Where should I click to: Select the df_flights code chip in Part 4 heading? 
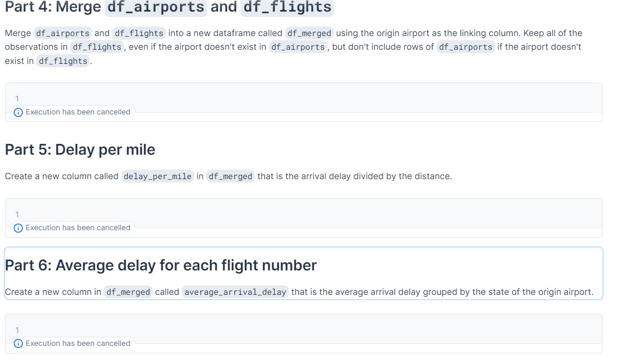(287, 7)
